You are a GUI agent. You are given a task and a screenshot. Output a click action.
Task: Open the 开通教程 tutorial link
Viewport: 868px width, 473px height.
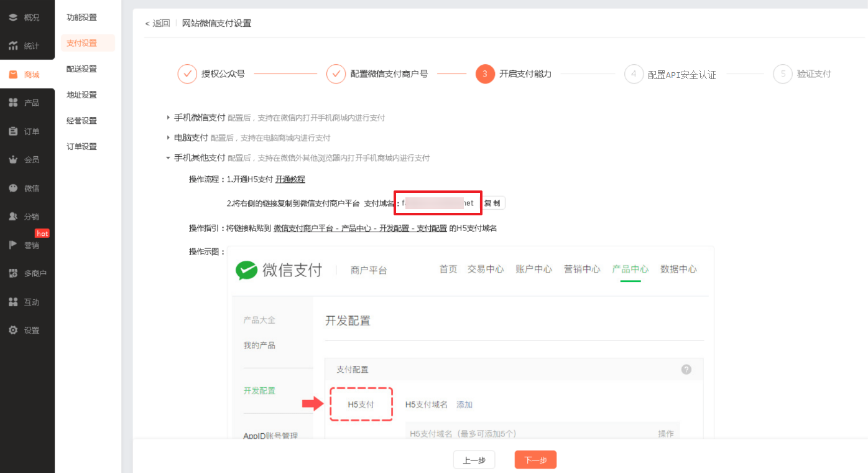(290, 179)
